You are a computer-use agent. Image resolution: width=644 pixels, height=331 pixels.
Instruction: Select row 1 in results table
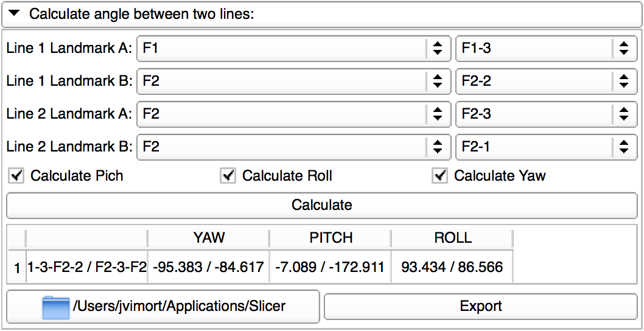point(17,267)
